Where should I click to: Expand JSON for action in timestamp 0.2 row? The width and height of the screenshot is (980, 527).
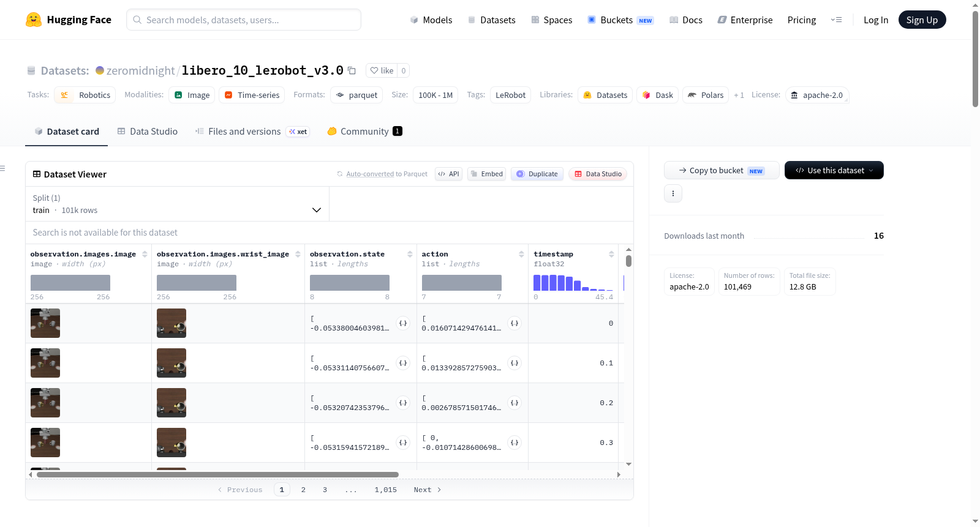tap(514, 403)
